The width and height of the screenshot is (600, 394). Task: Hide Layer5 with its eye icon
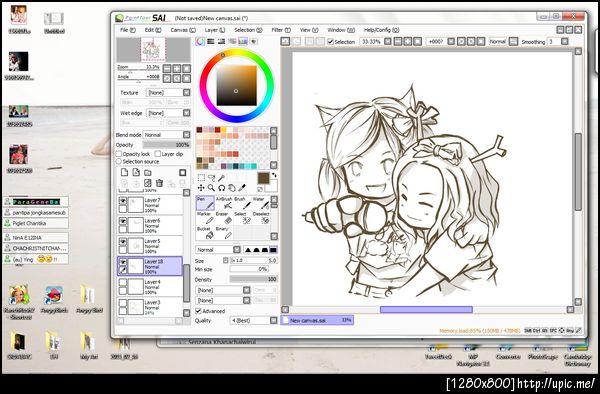pos(123,242)
